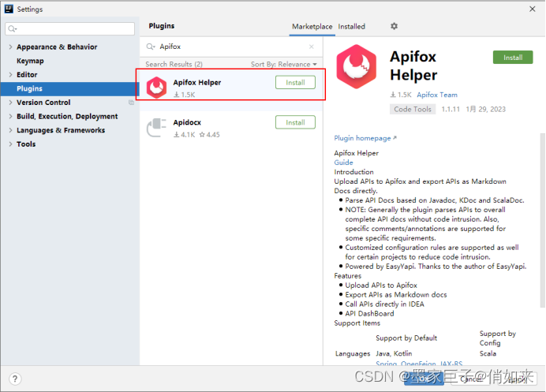Select Keymap in settings tree
The width and height of the screenshot is (546, 392).
point(30,61)
